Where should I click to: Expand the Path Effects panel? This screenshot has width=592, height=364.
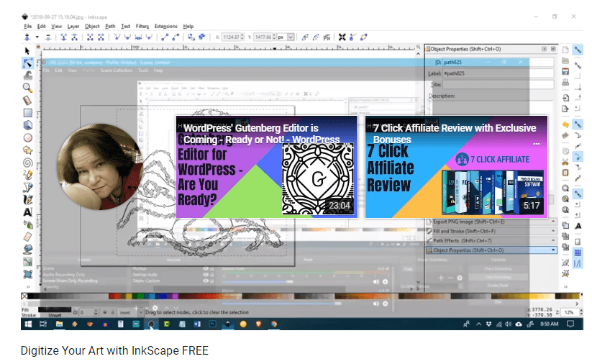[x=491, y=240]
